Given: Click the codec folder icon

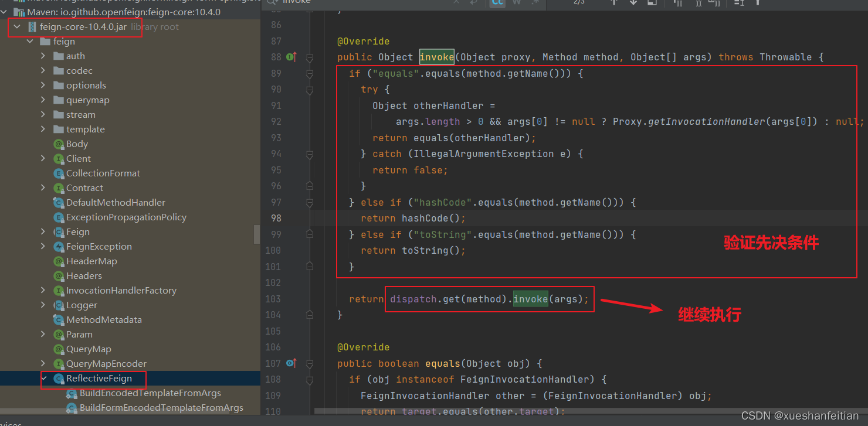Looking at the screenshot, I should [x=58, y=71].
